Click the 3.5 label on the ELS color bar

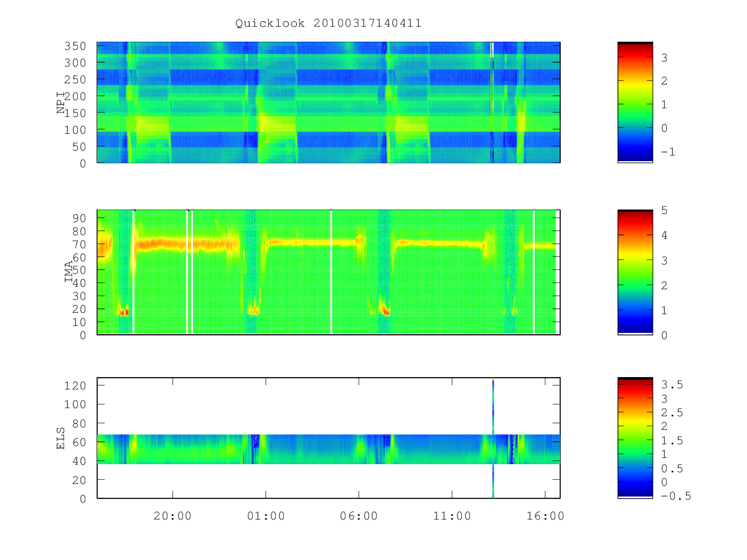click(671, 385)
